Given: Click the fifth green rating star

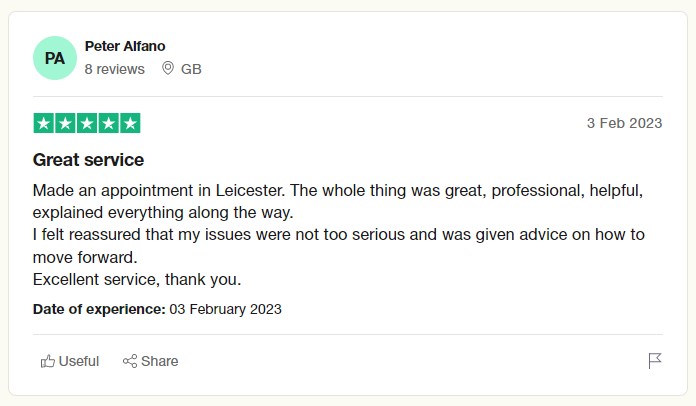Looking at the screenshot, I should [x=130, y=123].
